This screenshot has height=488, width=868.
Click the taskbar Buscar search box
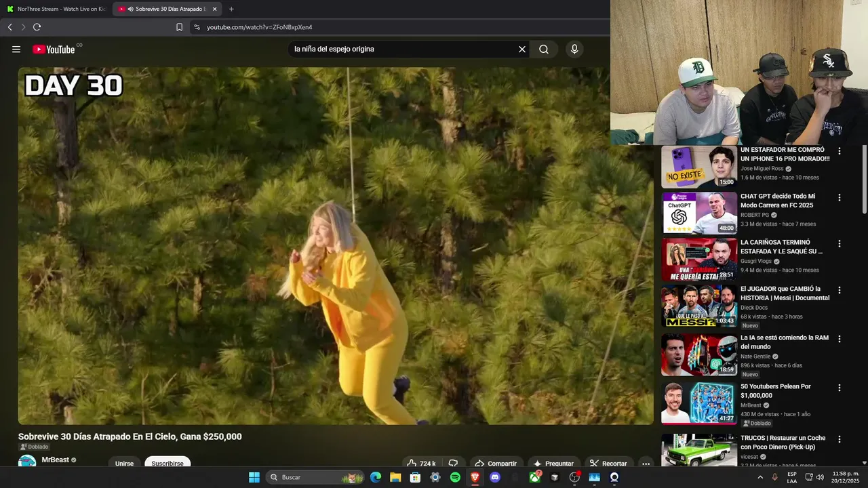point(315,477)
